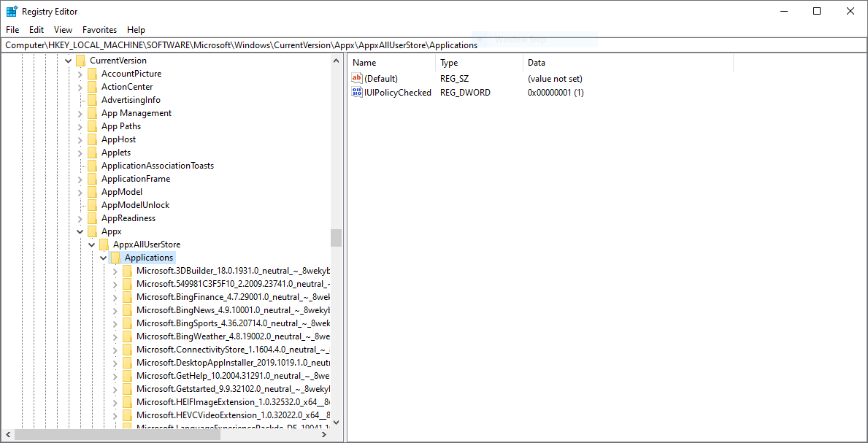This screenshot has height=443, width=868.
Task: Collapse the AppxAllUserStore tree node
Action: point(91,244)
